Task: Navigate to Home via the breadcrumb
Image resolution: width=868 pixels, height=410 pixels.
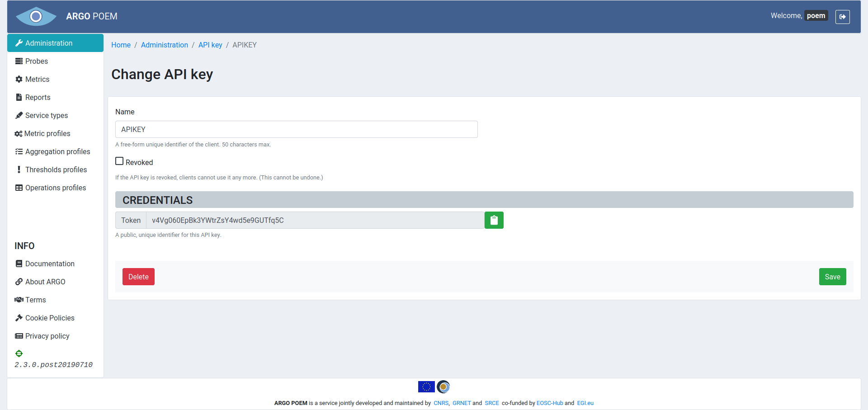Action: [121, 45]
